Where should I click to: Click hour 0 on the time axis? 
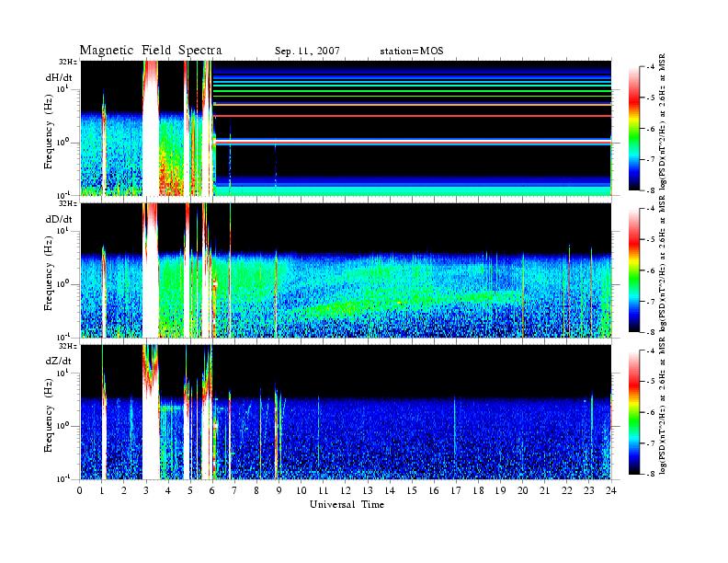[x=80, y=490]
